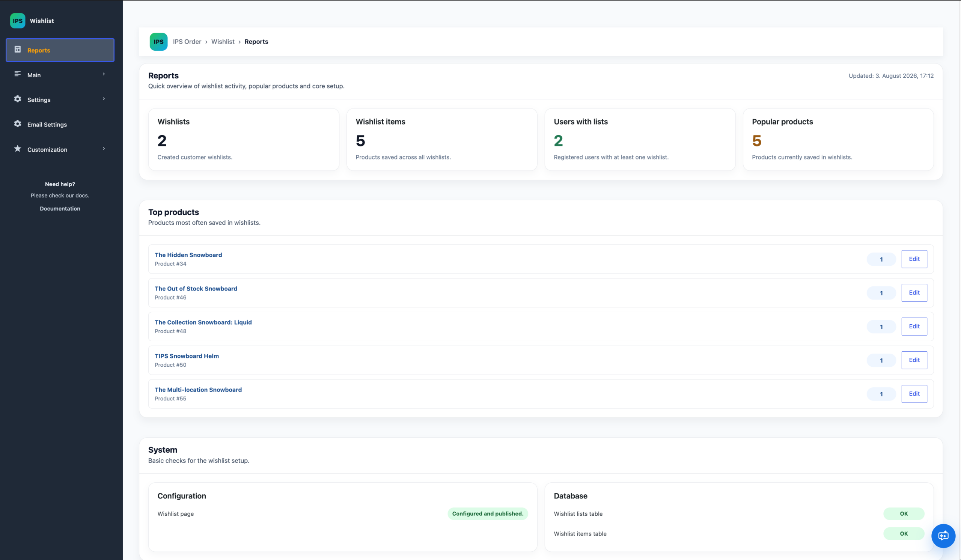The image size is (961, 560).
Task: Go to IPS Order breadcrumb
Action: click(187, 42)
